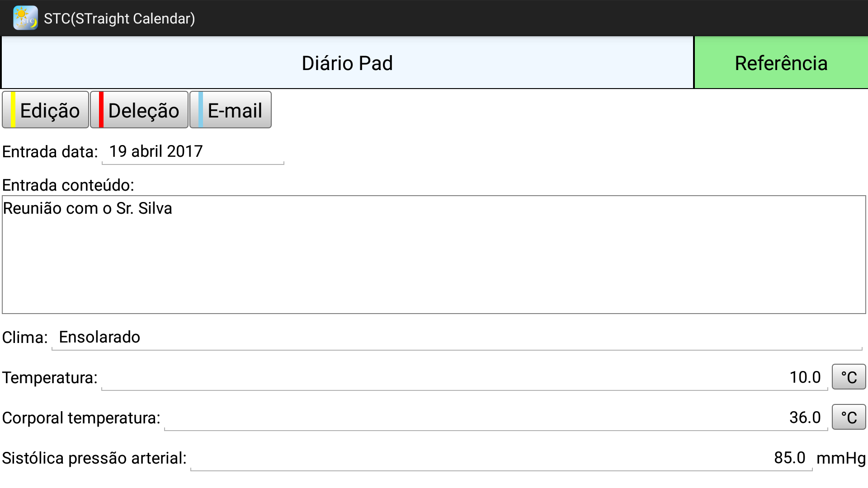Open the Clima field showing Ensolarado
The width and height of the screenshot is (868, 488).
point(457,338)
